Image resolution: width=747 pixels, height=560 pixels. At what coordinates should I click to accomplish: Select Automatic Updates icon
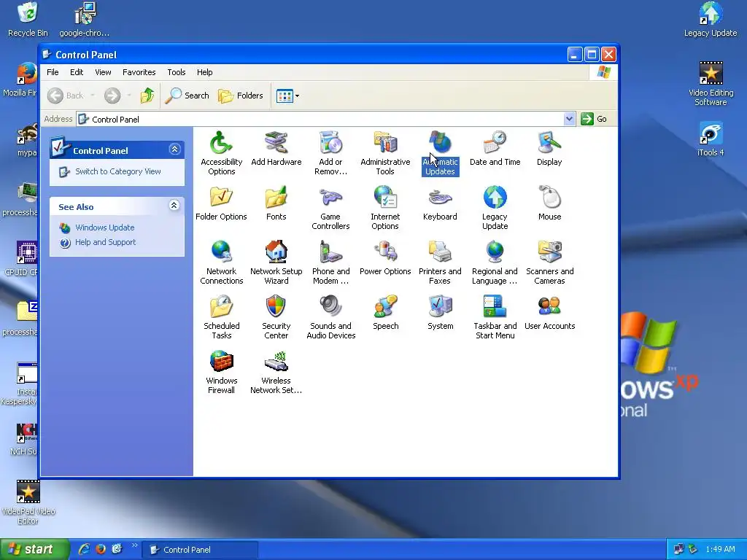click(x=440, y=152)
